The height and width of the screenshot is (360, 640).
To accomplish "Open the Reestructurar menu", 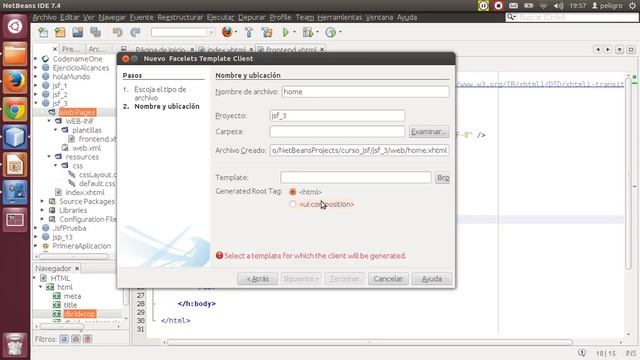I will coord(180,17).
